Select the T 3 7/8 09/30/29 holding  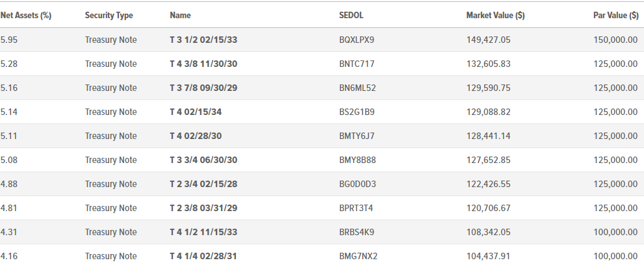(203, 88)
